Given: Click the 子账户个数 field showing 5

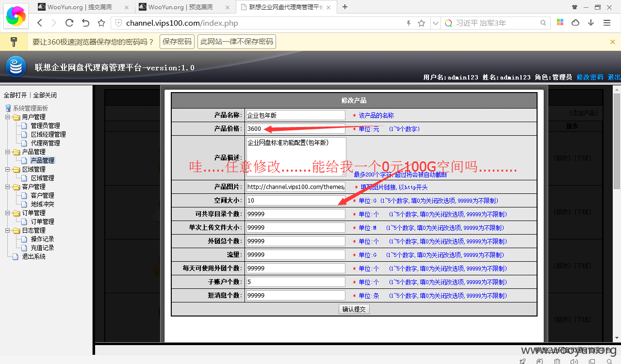Looking at the screenshot, I should coord(295,282).
